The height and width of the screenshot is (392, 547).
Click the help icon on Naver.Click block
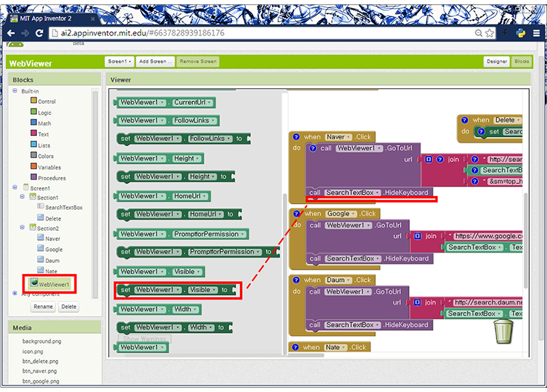point(296,137)
